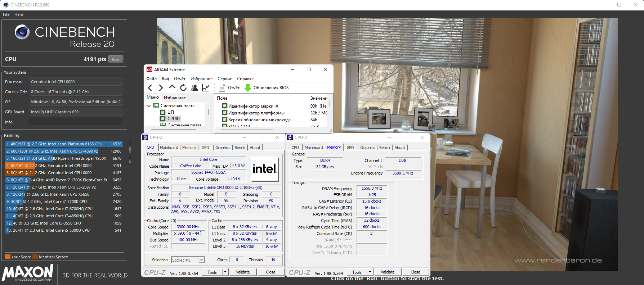
Task: Open About tab in CPU-Z memory window
Action: click(x=400, y=148)
